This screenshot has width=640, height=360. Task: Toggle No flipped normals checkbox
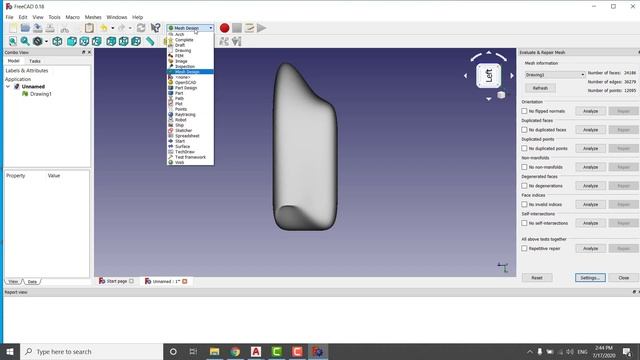[524, 111]
